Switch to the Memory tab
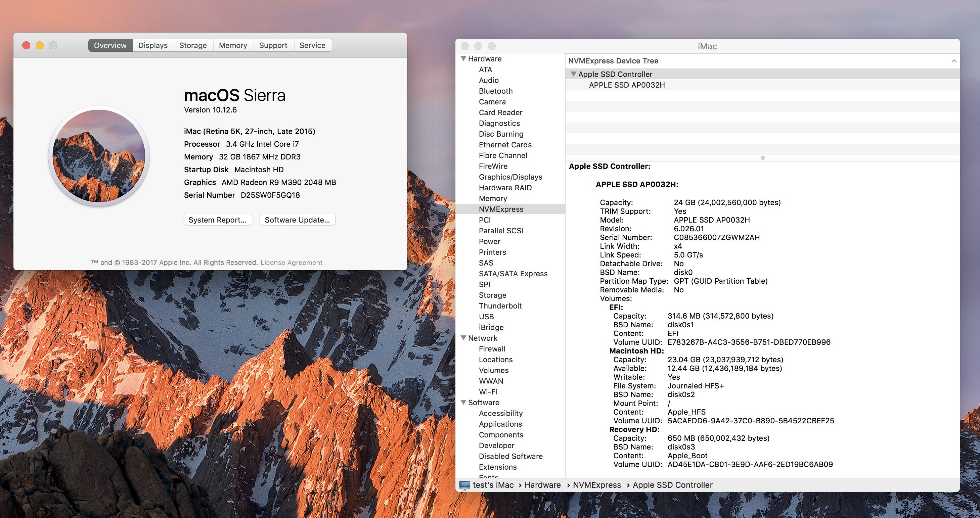Image resolution: width=980 pixels, height=518 pixels. click(x=233, y=45)
